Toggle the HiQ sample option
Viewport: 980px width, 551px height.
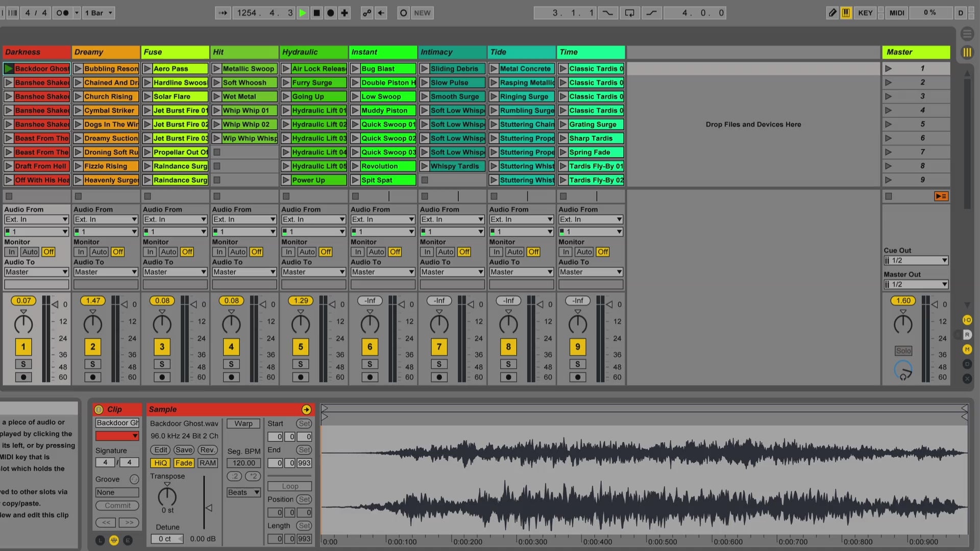(160, 463)
